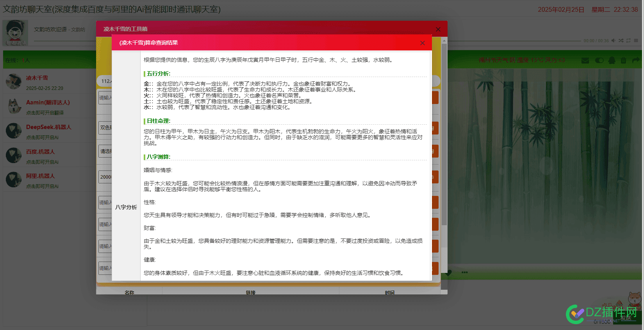Click the 00:00 / 00:36 playback time
Screen dimensions: 644x330
pyautogui.click(x=596, y=41)
